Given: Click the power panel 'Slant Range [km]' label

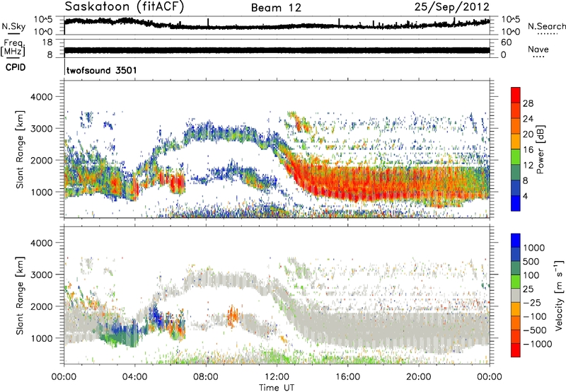Looking at the screenshot, I should tap(20, 149).
